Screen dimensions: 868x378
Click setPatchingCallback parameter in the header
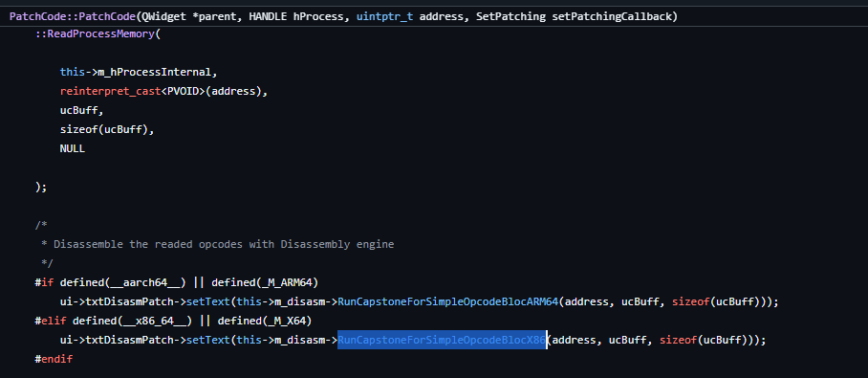point(613,16)
